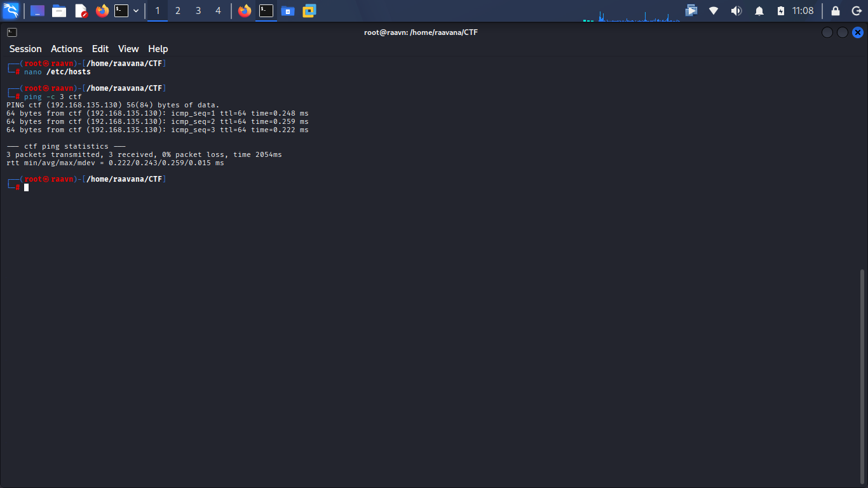Click the icmp_seq=2 ping reply line
Viewport: 868px width, 488px height.
pos(158,121)
